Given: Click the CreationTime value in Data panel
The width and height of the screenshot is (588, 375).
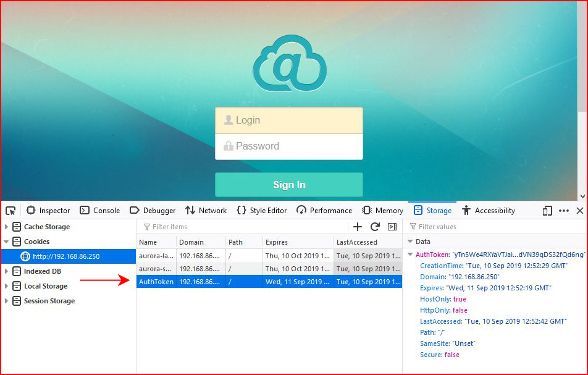Looking at the screenshot, I should (x=517, y=266).
